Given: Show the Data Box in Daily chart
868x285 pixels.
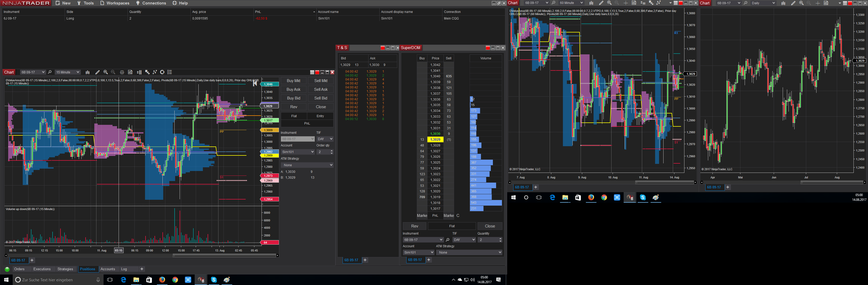Looking at the screenshot, I should (x=826, y=3).
